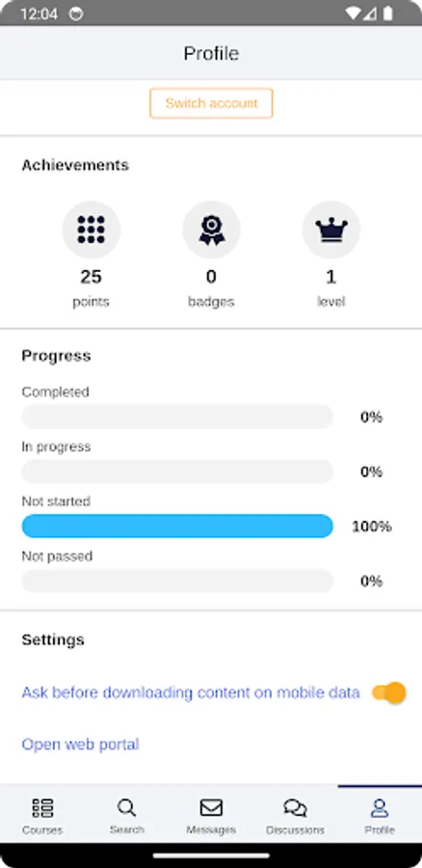
Task: Select the Profile person icon
Action: 380,808
